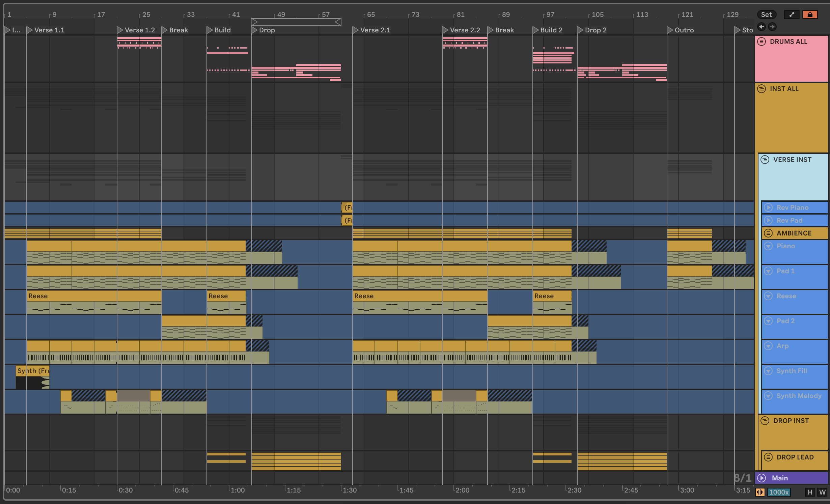Toggle the waveform optimize icon
Screen dimensions: 830x504
[x=760, y=492]
